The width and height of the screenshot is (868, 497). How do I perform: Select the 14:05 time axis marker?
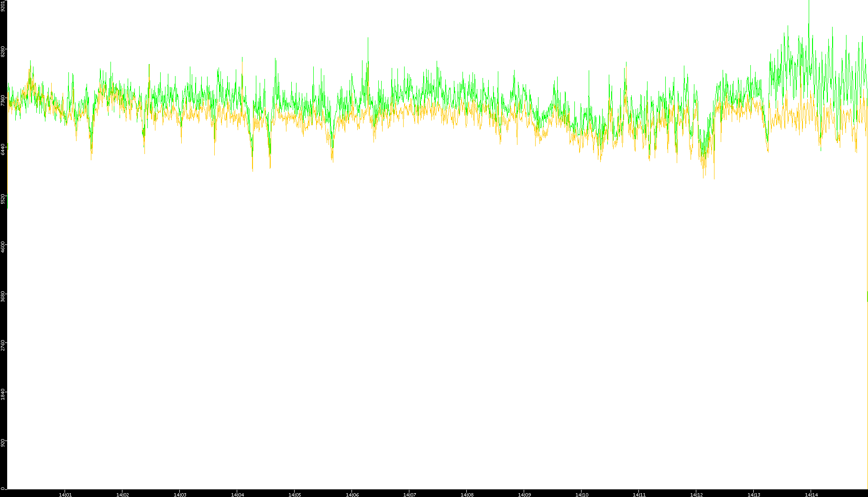295,494
